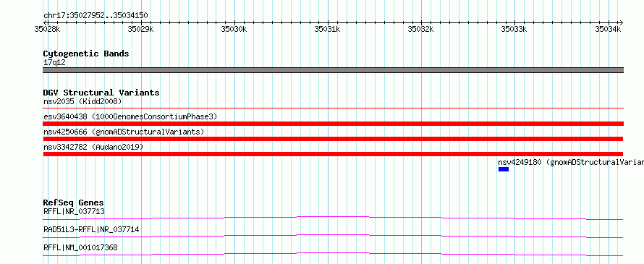
Task: Click the 17q12 band label
Action: point(54,62)
